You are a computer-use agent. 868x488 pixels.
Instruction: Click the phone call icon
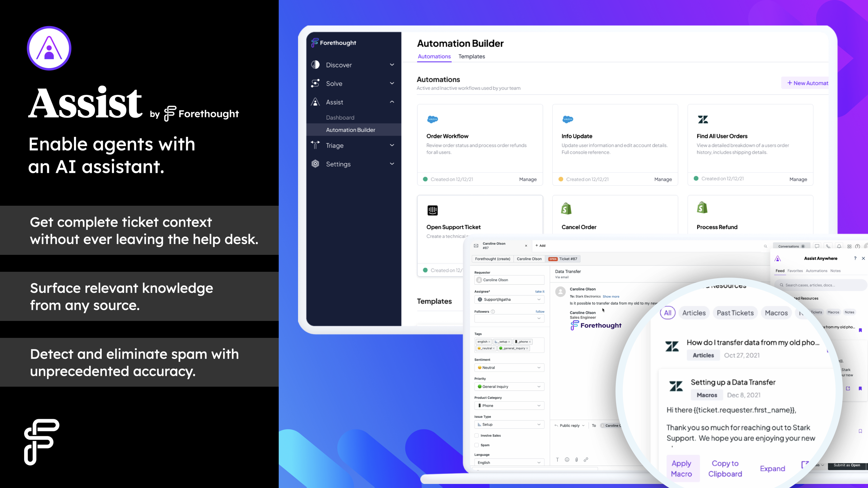828,246
